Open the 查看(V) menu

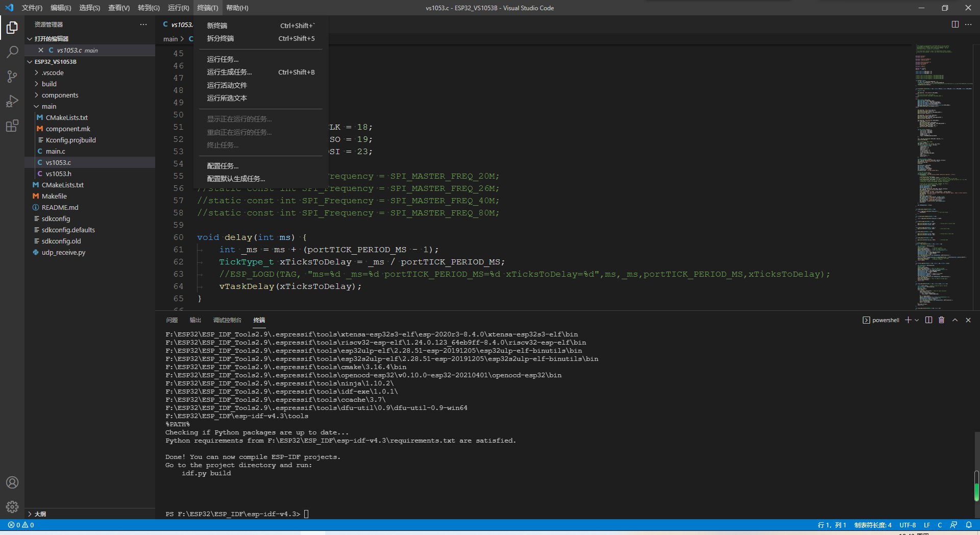click(119, 8)
